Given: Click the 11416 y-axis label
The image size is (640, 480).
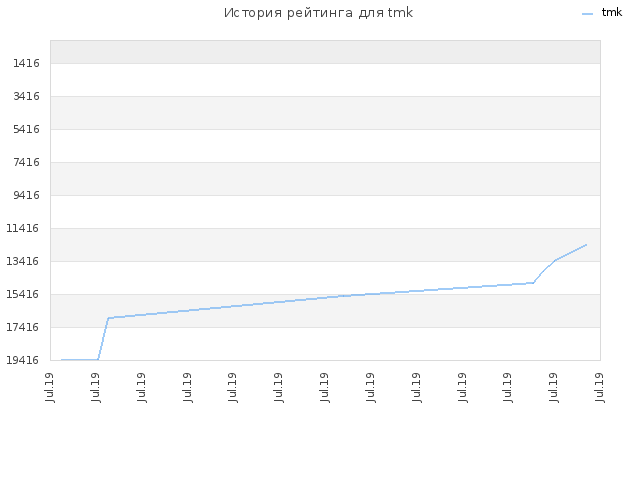Looking at the screenshot, I should pos(23,228).
